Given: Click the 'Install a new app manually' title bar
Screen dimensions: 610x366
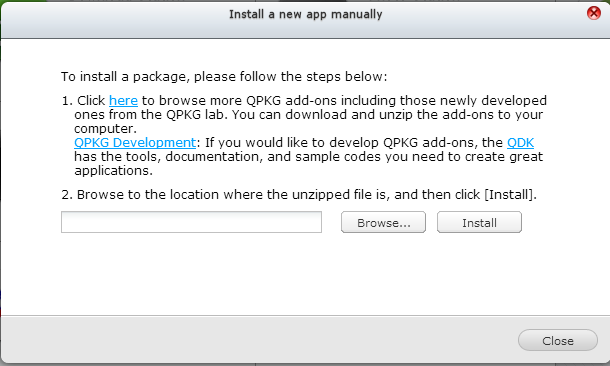Looking at the screenshot, I should (x=305, y=14).
